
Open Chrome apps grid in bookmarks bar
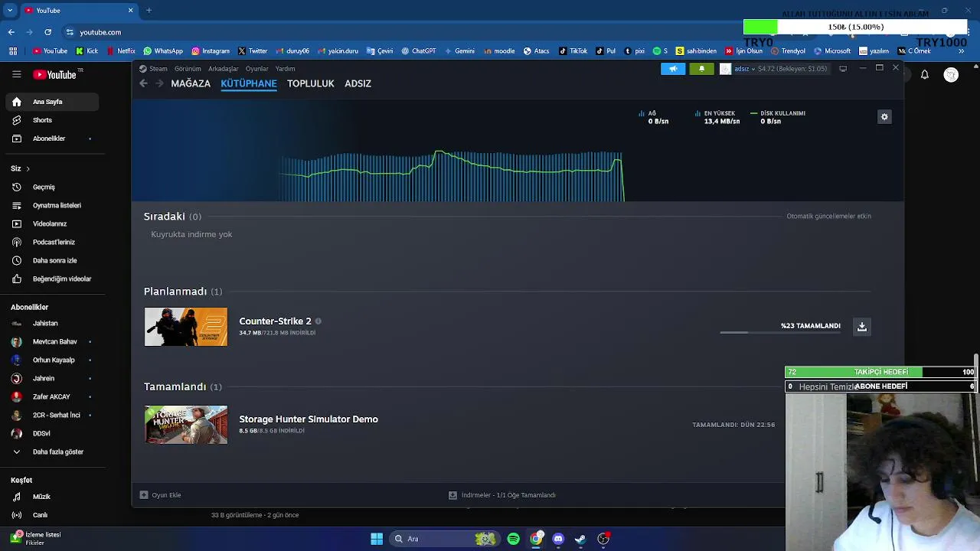pyautogui.click(x=13, y=51)
